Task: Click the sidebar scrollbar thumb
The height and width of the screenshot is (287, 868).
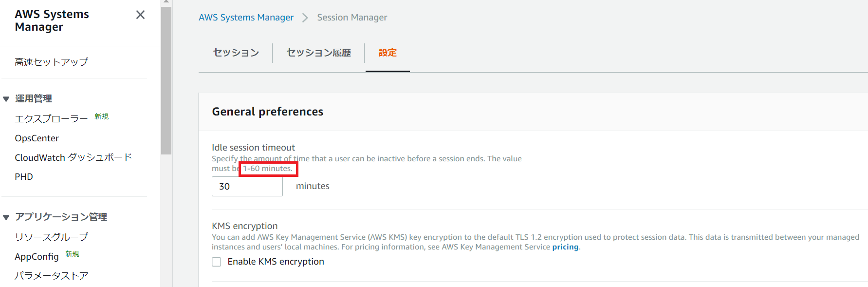Action: [x=166, y=80]
